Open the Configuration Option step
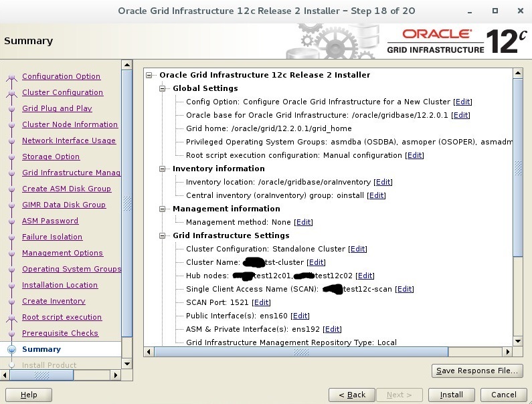 [61, 76]
